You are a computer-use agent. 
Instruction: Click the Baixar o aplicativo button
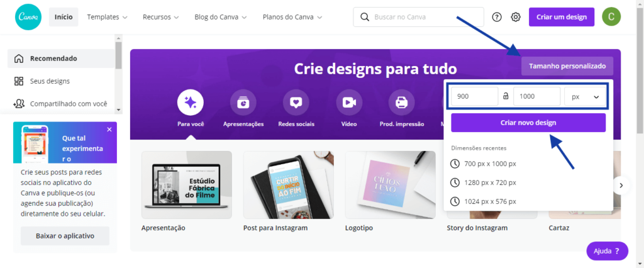point(65,236)
